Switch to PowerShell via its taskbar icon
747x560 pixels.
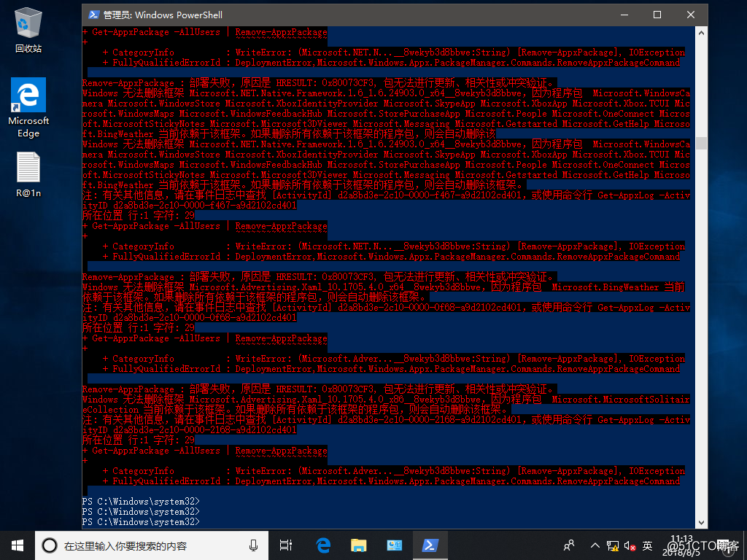coord(430,545)
